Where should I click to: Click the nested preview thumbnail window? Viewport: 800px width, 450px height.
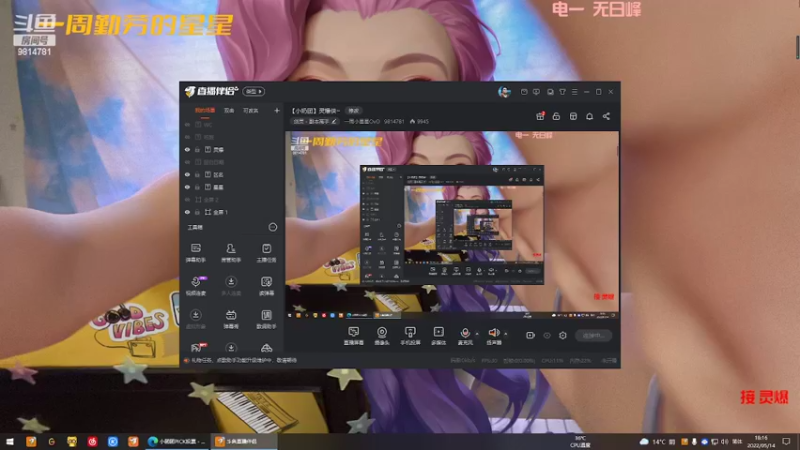click(452, 224)
